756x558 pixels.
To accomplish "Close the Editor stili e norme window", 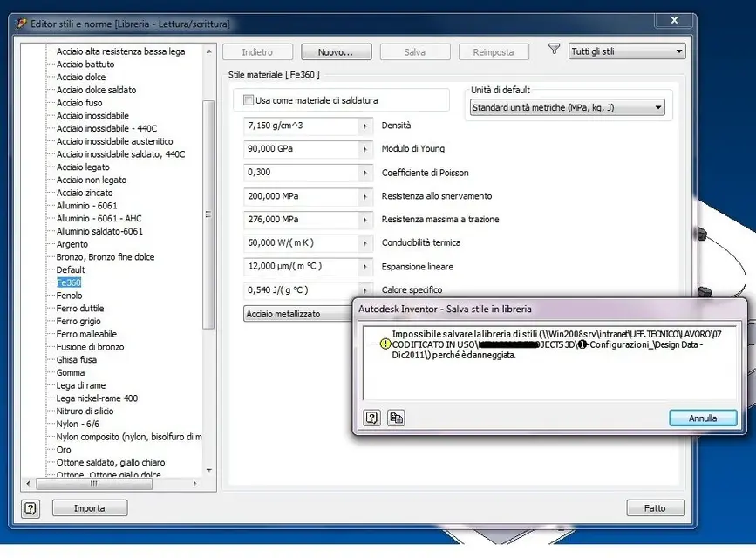I will pyautogui.click(x=675, y=20).
